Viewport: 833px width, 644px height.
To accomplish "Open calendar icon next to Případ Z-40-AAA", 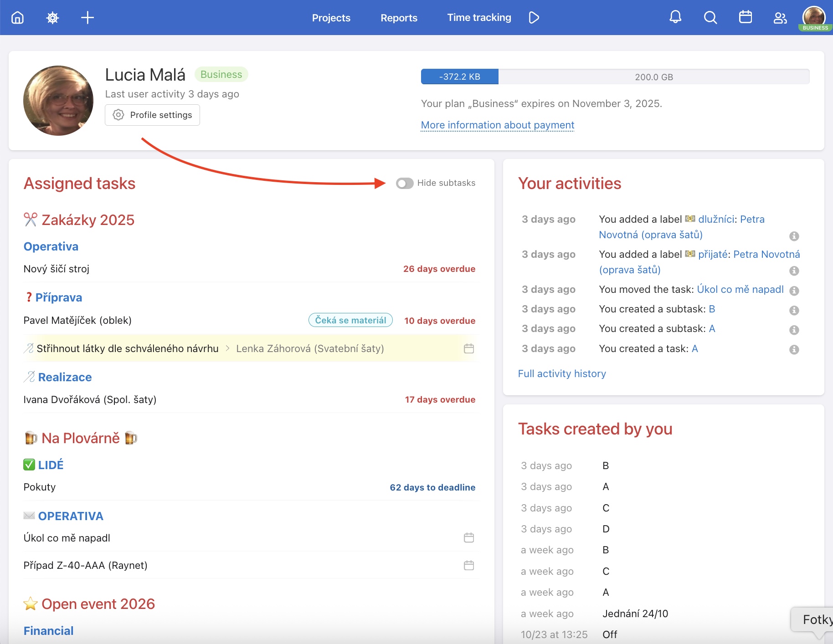I will 469,565.
